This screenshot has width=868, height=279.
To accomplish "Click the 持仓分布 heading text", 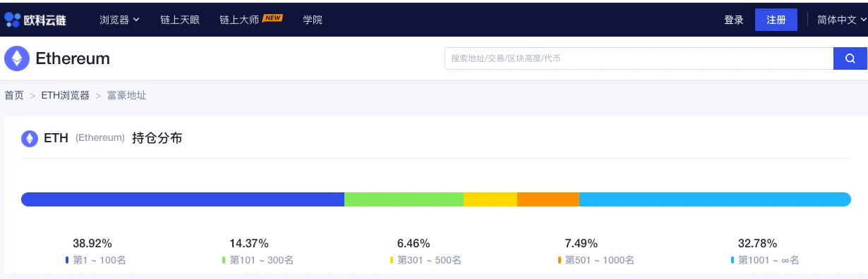I will point(157,138).
